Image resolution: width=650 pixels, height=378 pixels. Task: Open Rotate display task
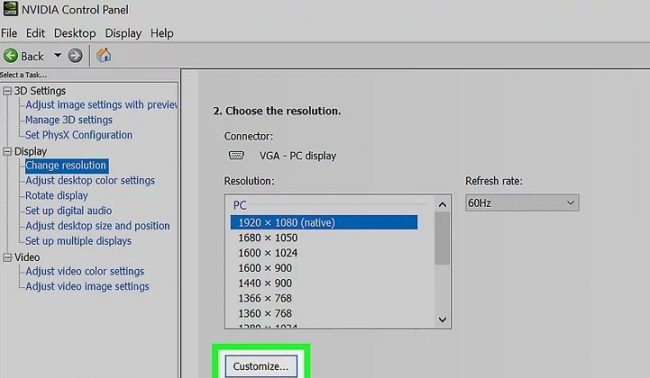[57, 196]
